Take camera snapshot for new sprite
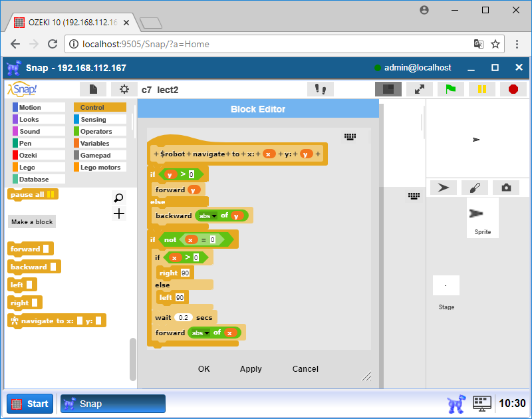 click(x=506, y=188)
